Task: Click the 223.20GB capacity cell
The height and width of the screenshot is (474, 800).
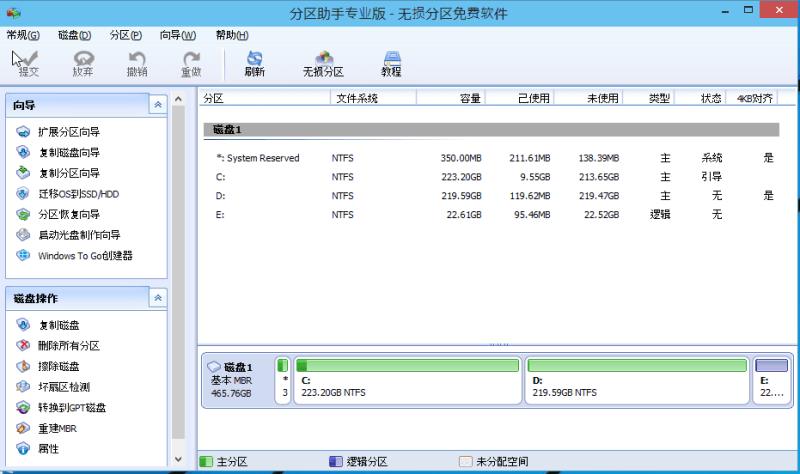Action: 461,177
